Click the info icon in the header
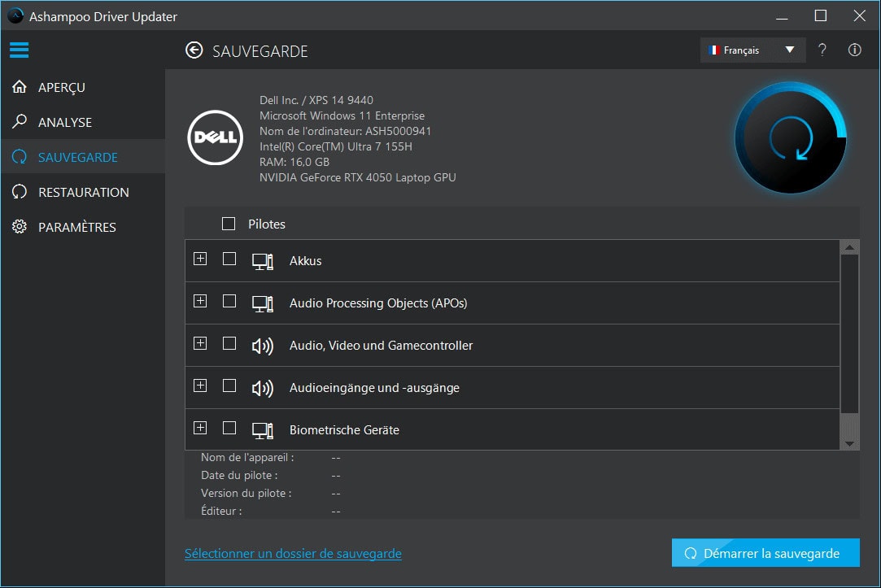 [x=854, y=50]
